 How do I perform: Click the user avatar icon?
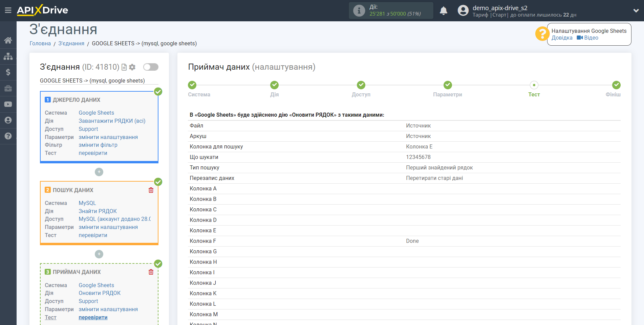[x=463, y=10]
